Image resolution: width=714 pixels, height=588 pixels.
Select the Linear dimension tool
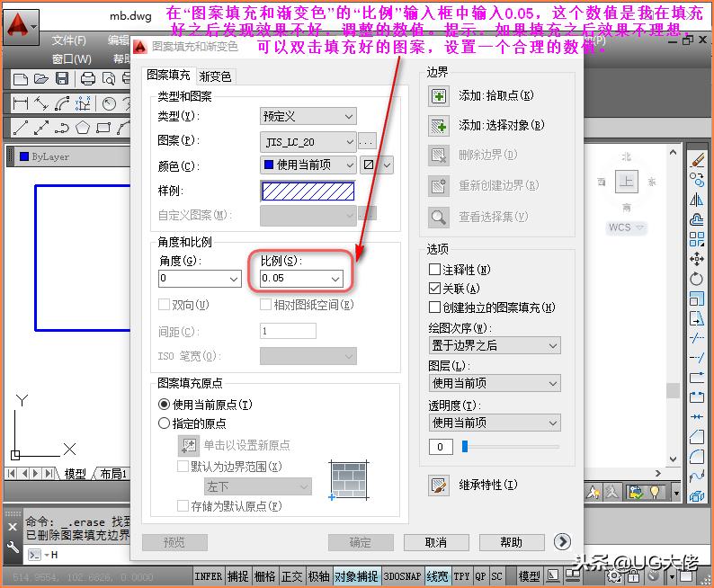(x=21, y=103)
